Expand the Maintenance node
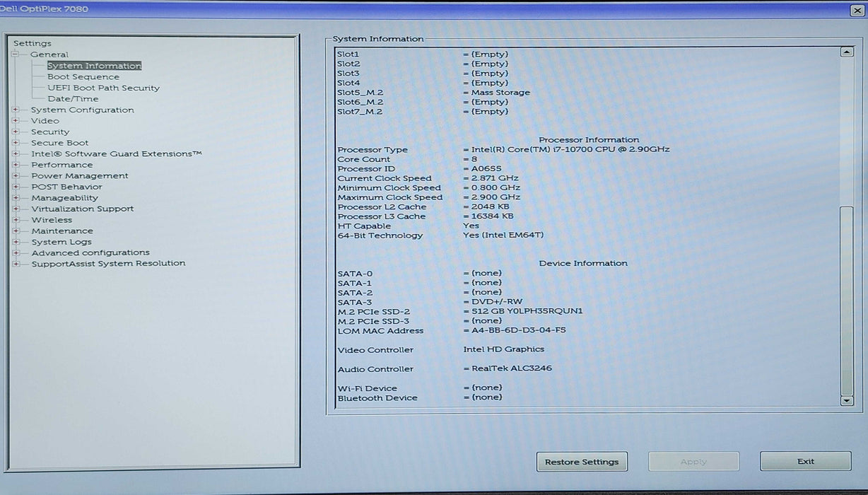Screen dimensions: 868x495 [x=15, y=231]
